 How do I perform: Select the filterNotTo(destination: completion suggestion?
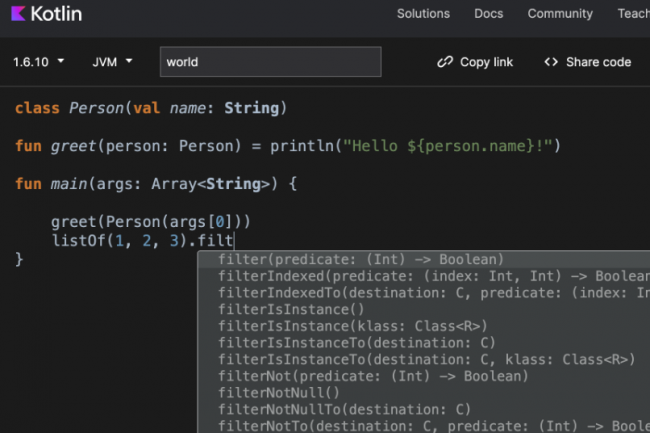click(x=424, y=426)
